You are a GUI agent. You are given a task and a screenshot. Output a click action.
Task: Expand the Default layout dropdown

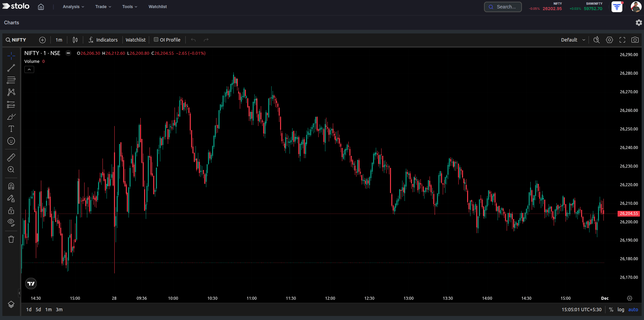(x=572, y=40)
